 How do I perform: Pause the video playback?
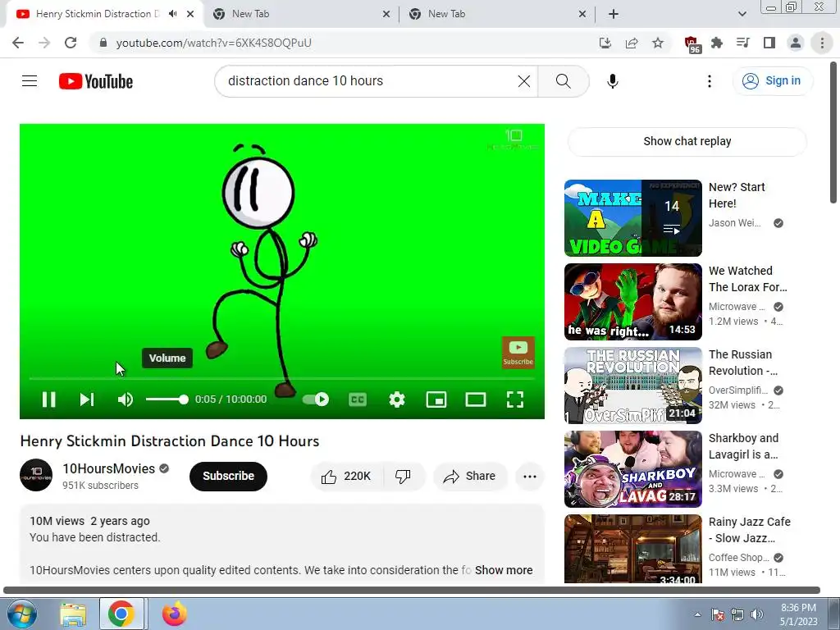click(x=48, y=399)
